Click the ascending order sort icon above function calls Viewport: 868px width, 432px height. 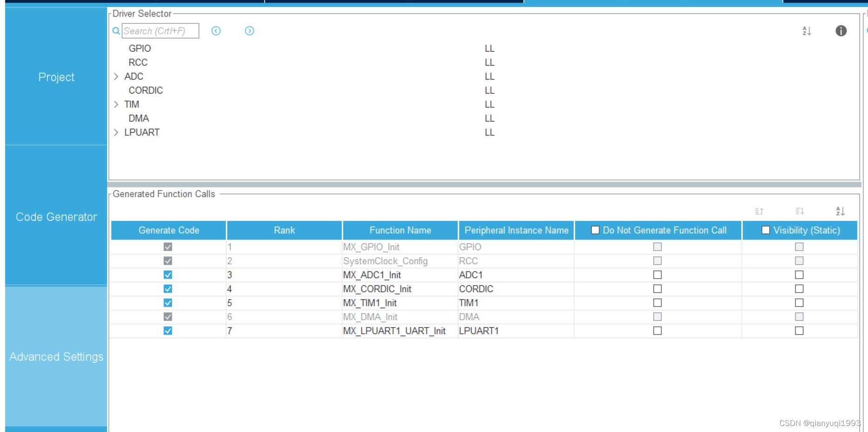coord(759,211)
